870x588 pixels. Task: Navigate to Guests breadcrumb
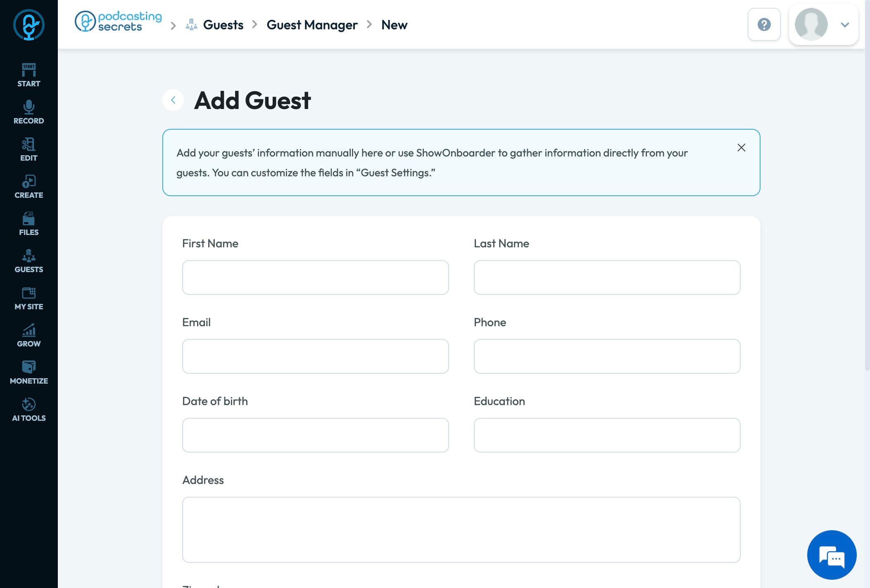tap(223, 25)
